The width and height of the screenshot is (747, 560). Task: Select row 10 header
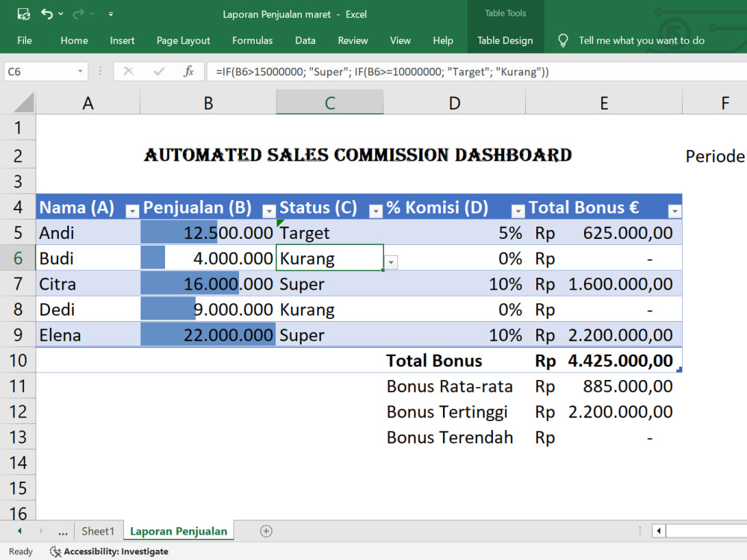click(x=18, y=361)
